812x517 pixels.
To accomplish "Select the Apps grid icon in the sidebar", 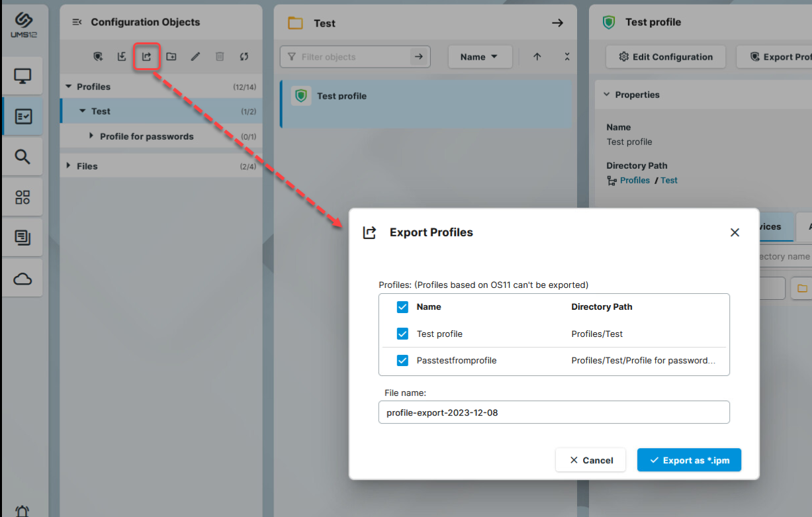I will [x=24, y=197].
